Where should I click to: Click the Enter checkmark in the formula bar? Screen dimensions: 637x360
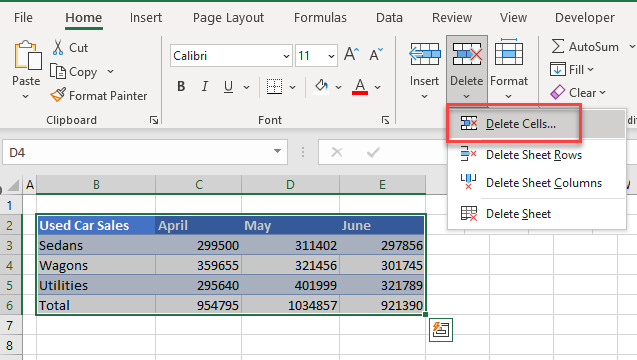(373, 152)
